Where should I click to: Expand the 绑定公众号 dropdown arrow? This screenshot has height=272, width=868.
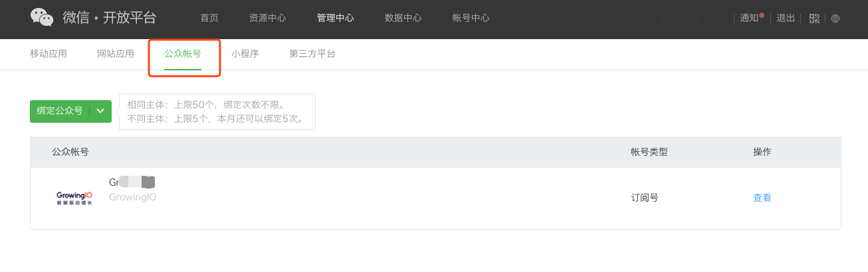point(100,111)
